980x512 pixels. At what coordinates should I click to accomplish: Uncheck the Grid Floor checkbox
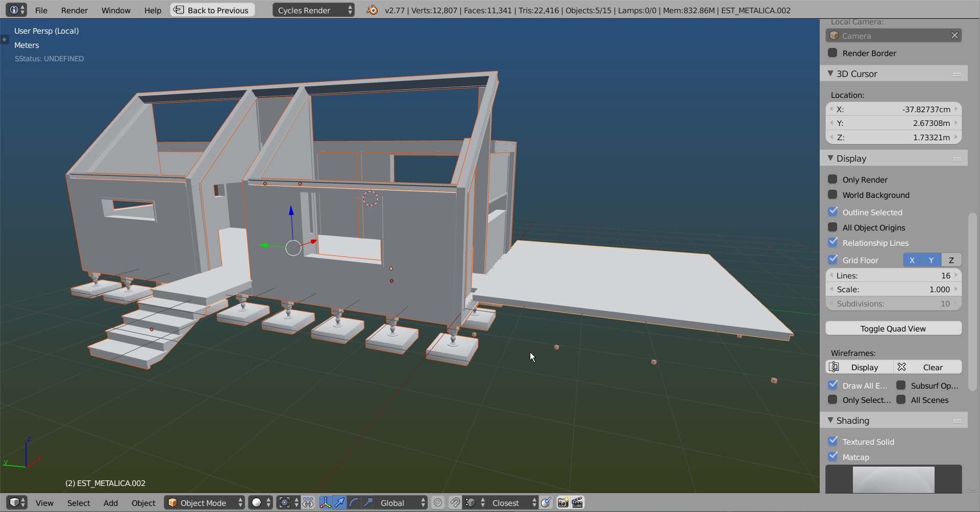click(x=832, y=260)
